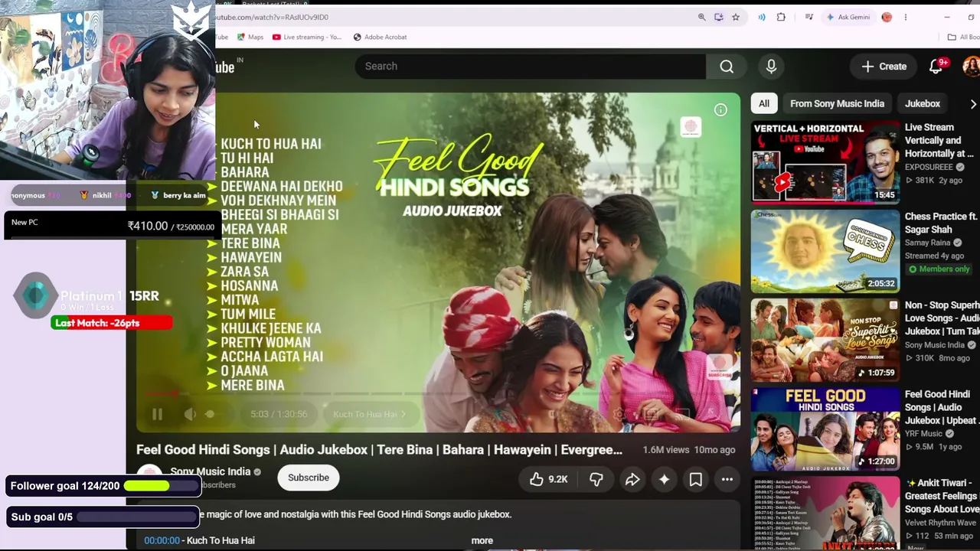Click the browser address bar URL
This screenshot has height=551, width=980.
[x=272, y=17]
